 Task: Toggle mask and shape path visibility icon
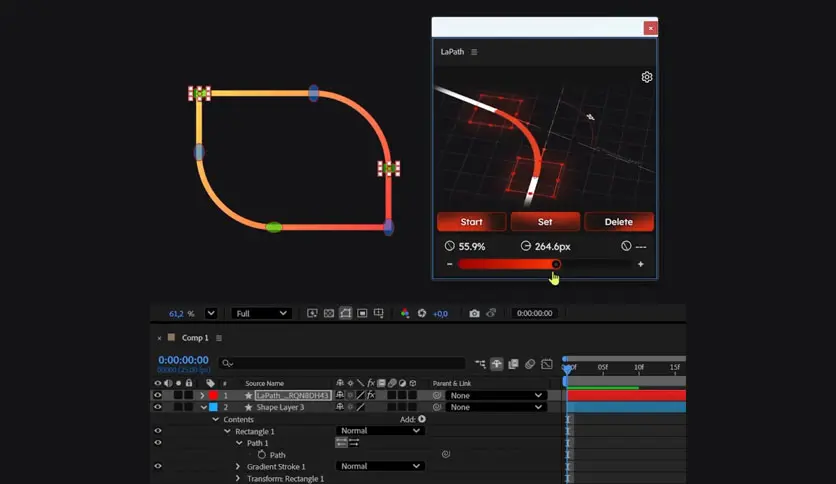(x=345, y=313)
